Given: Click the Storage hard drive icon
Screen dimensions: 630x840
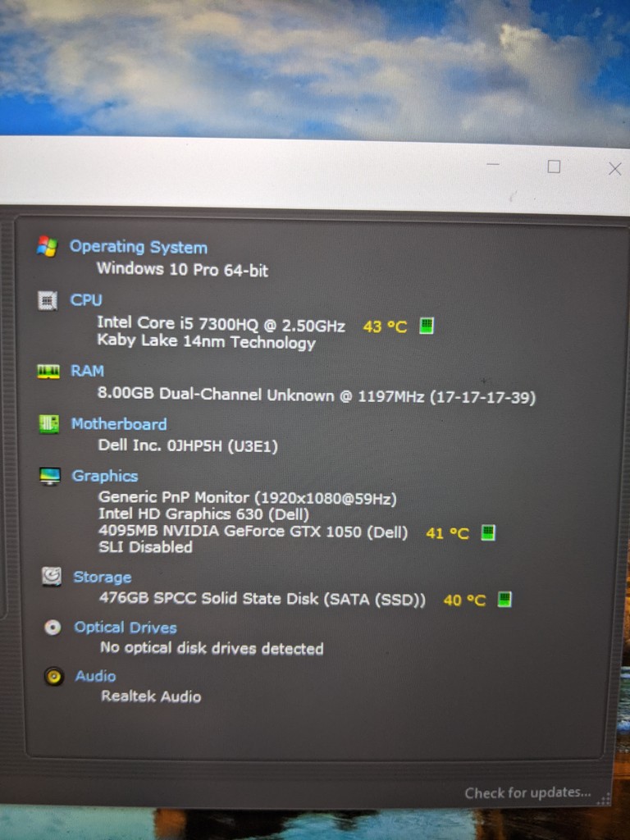Looking at the screenshot, I should (52, 577).
